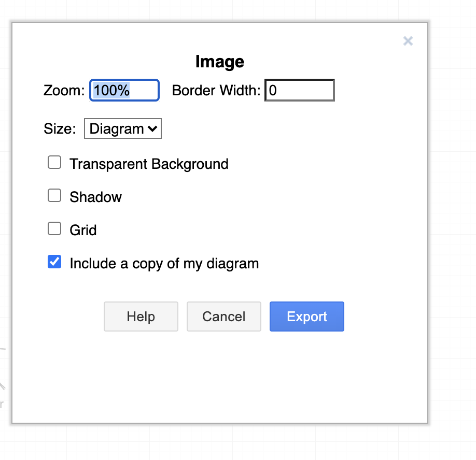
Task: Select the Border Width input
Action: pyautogui.click(x=300, y=90)
